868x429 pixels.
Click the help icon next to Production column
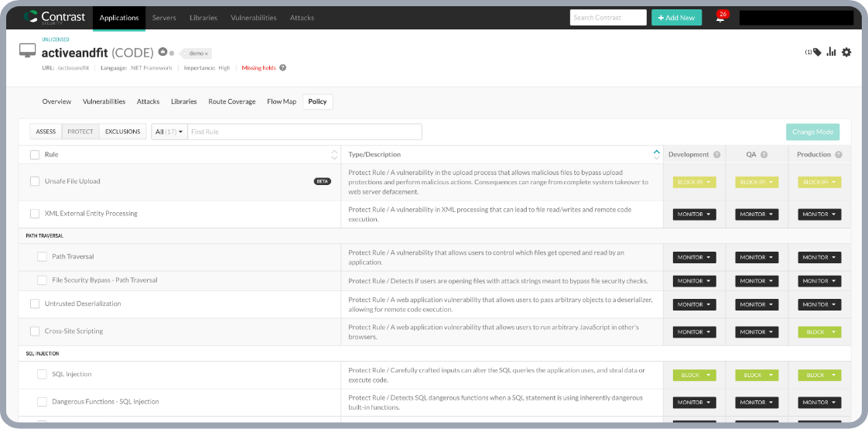(x=839, y=155)
